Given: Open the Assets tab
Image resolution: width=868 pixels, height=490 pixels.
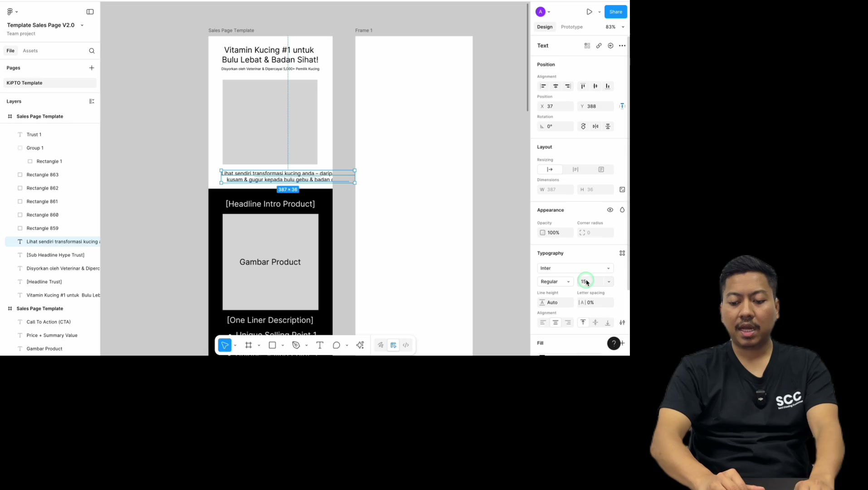Looking at the screenshot, I should pos(30,51).
